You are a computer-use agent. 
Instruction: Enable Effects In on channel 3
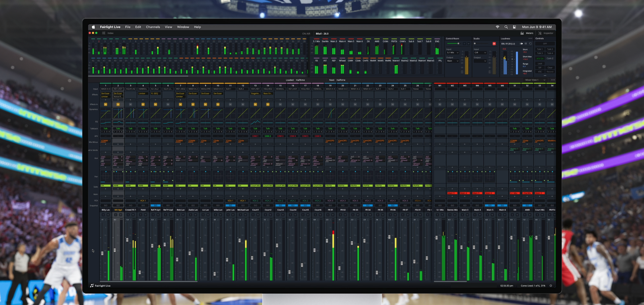coord(130,104)
